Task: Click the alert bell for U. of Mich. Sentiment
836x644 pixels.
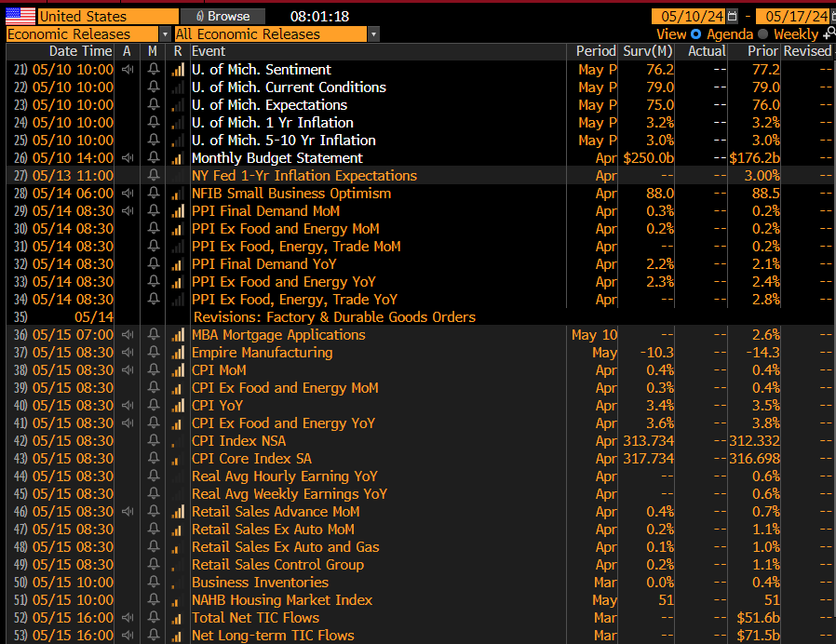Action: tap(154, 69)
